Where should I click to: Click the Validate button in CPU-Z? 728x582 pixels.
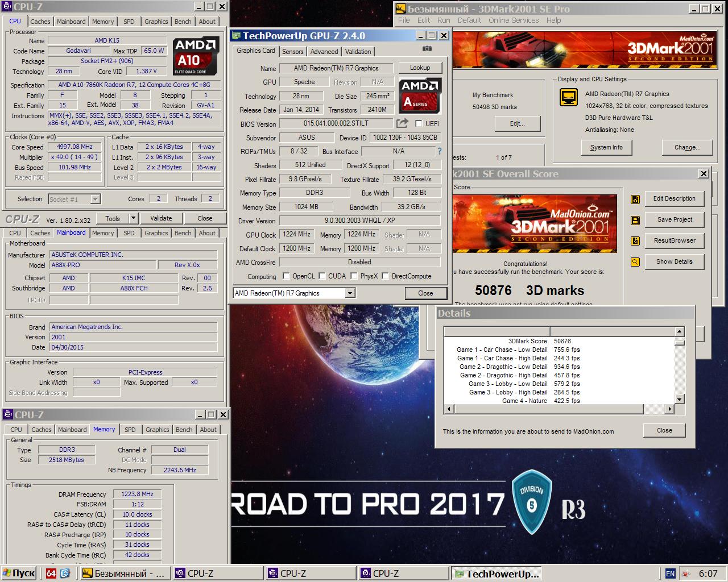pos(161,218)
